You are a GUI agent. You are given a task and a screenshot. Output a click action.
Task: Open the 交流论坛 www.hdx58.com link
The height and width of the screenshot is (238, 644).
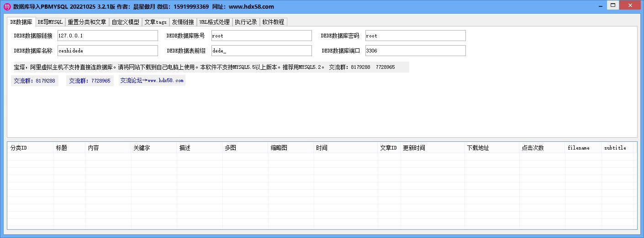152,81
